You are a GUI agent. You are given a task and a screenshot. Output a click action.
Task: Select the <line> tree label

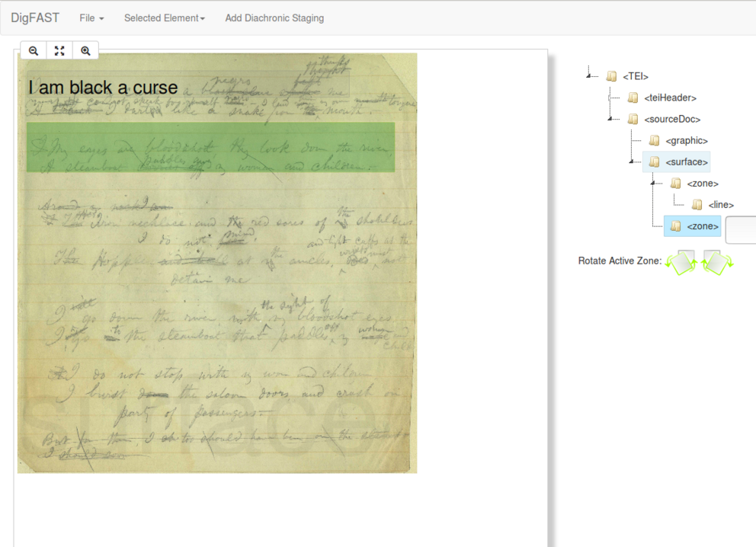pyautogui.click(x=721, y=205)
